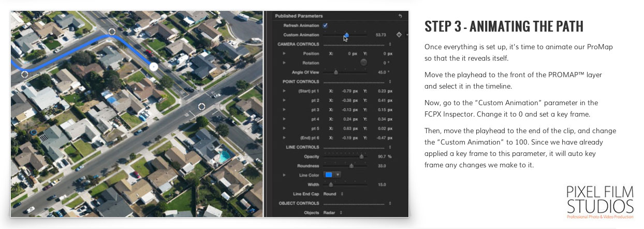Click the blue Line Color swatch

point(328,175)
